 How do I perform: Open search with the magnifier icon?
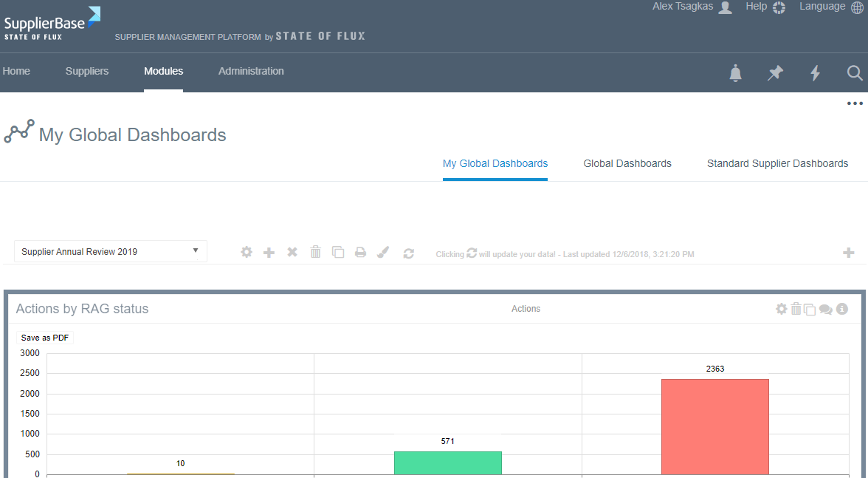click(854, 73)
